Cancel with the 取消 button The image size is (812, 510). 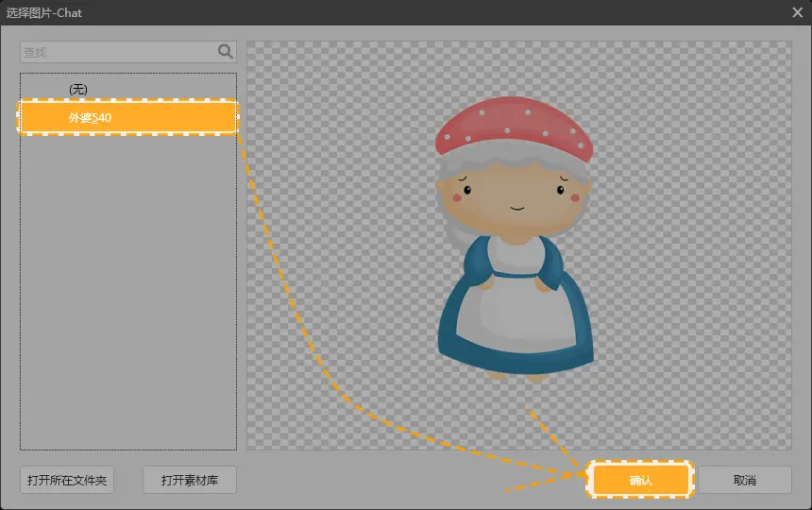pyautogui.click(x=744, y=480)
